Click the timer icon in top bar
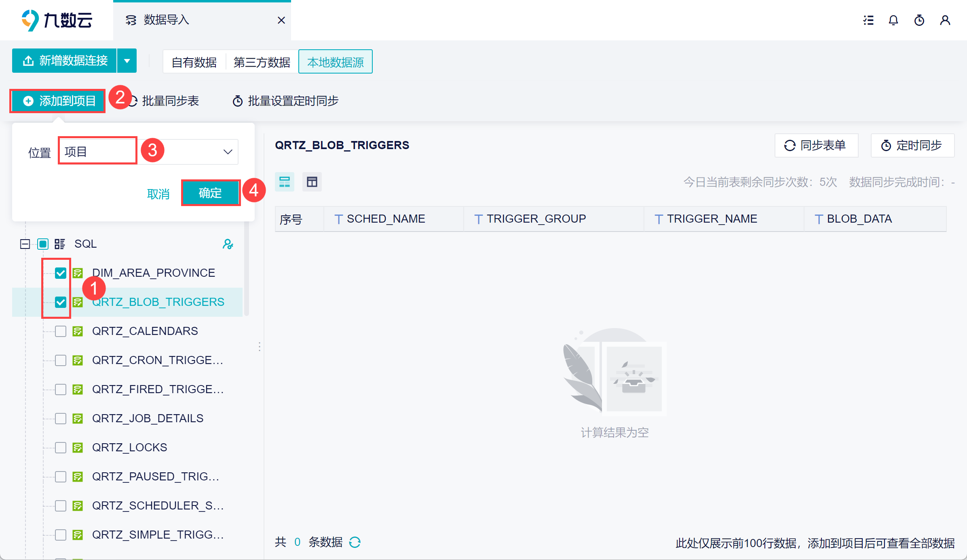 919,20
